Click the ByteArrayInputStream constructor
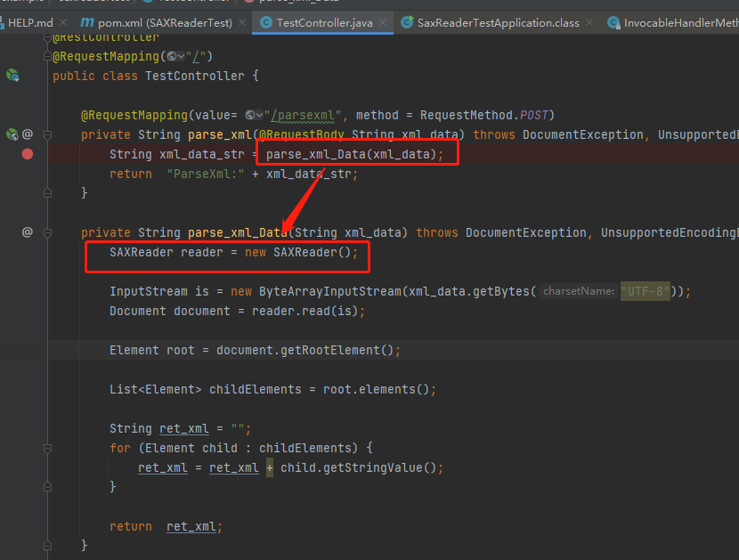739x560 pixels. click(330, 292)
